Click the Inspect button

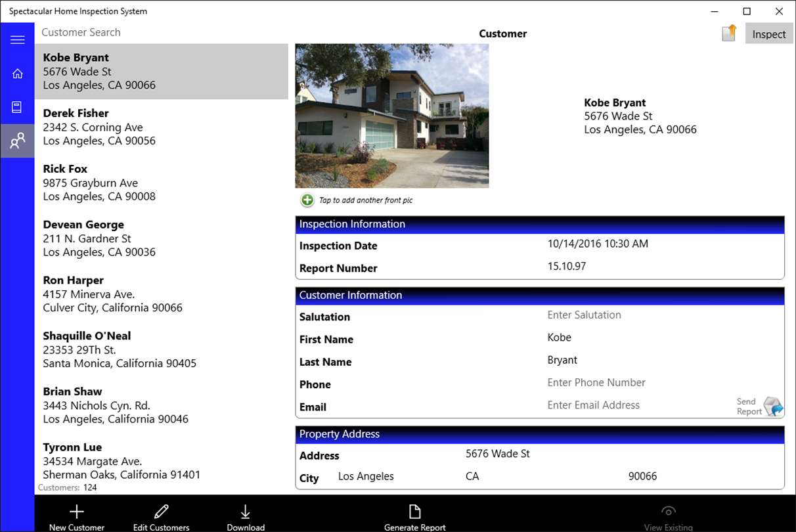769,34
